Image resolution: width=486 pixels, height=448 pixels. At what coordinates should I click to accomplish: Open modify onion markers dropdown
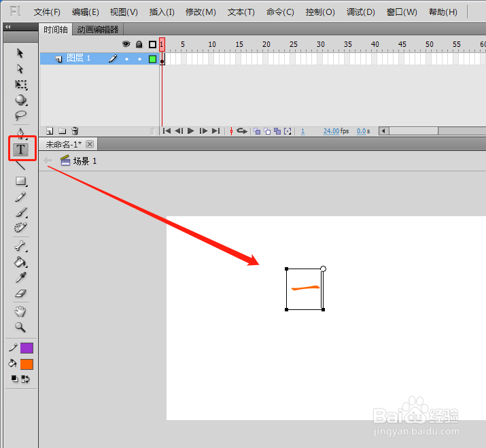tap(288, 131)
